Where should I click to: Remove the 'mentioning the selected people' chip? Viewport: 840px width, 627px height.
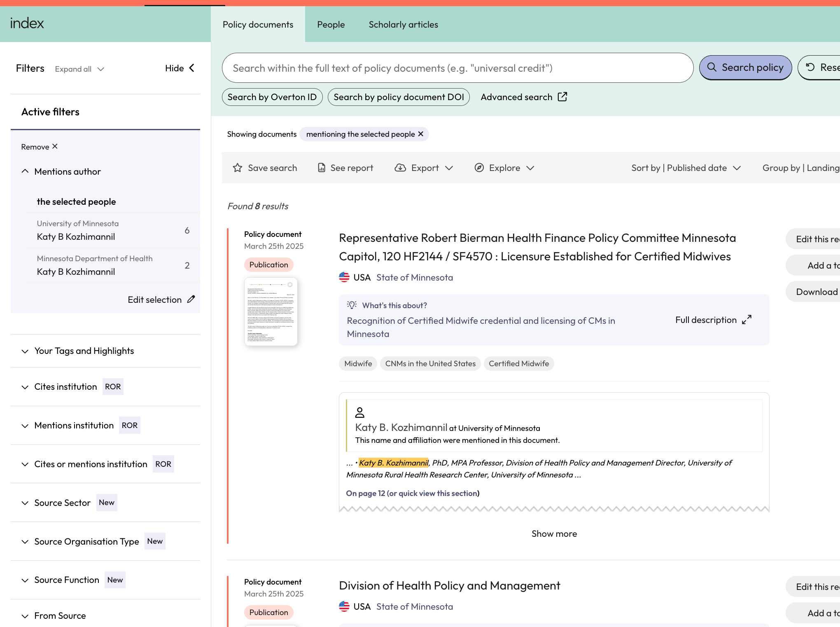tap(421, 134)
